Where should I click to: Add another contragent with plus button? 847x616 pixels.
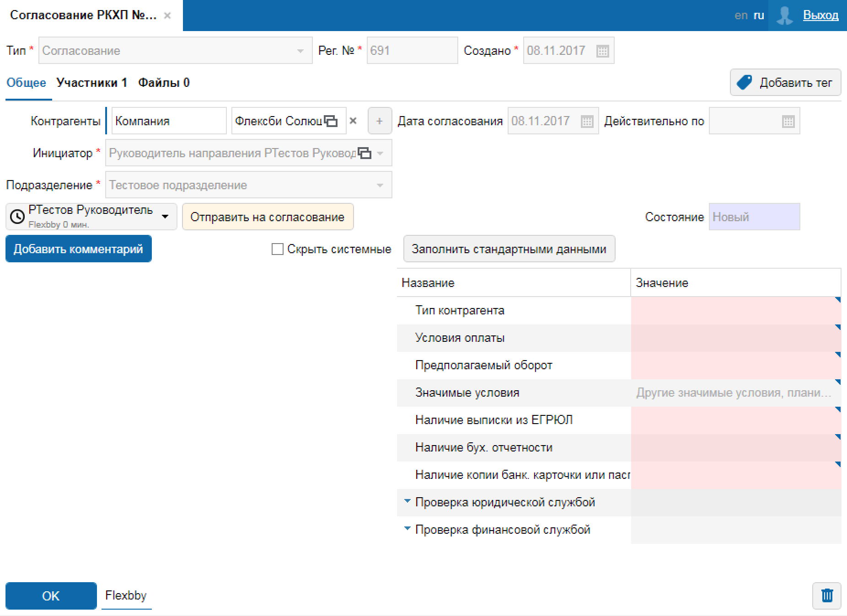pyautogui.click(x=379, y=121)
